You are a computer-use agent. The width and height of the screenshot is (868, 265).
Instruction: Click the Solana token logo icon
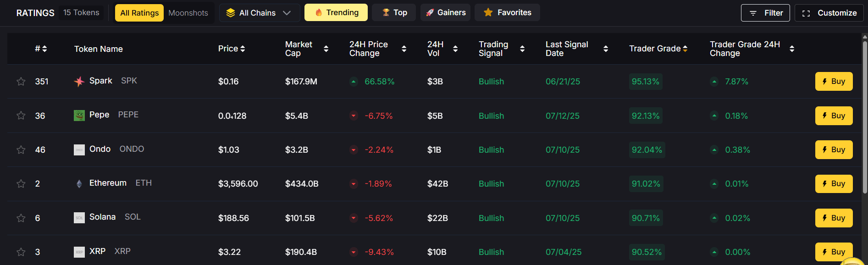[x=79, y=218]
